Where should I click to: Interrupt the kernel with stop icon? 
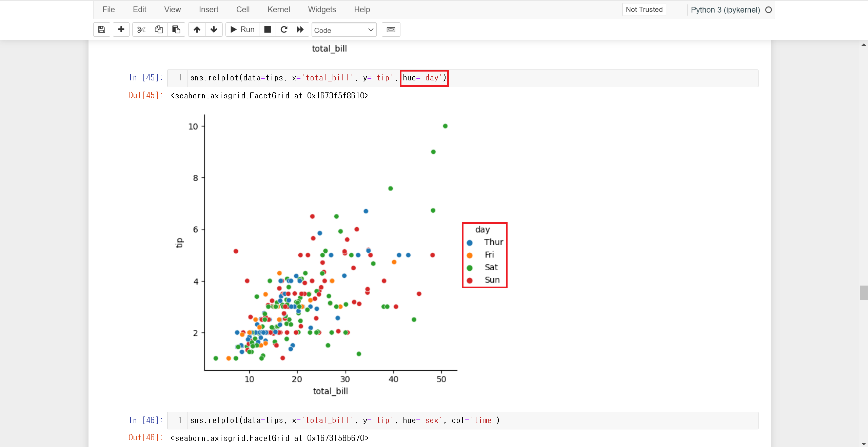point(268,30)
